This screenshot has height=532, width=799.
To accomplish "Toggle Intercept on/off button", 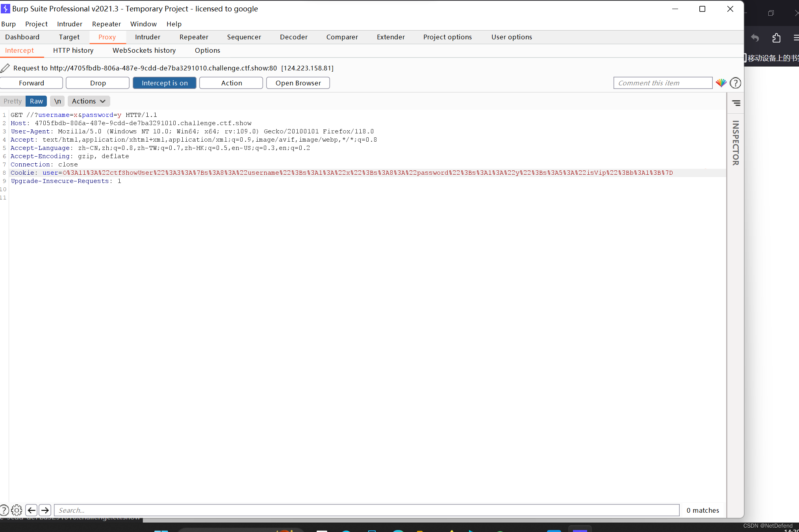I will pyautogui.click(x=165, y=83).
